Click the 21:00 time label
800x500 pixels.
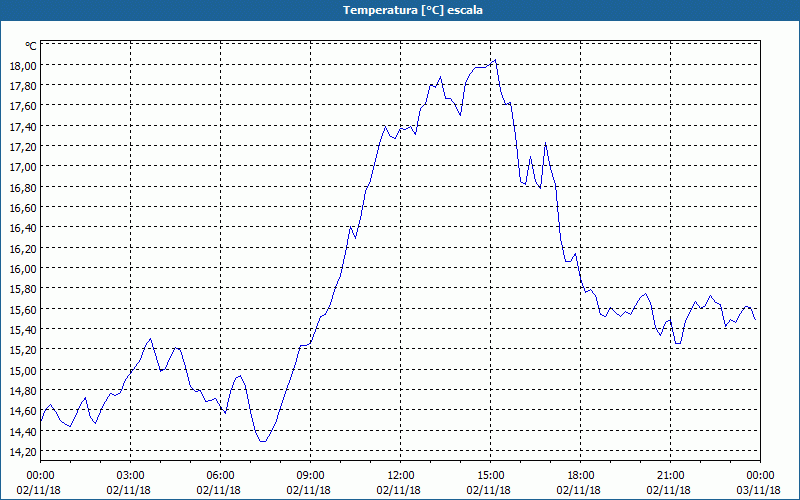[670, 476]
